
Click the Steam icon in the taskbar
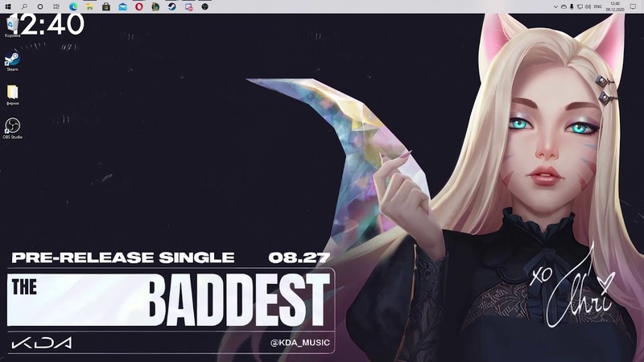tap(171, 6)
